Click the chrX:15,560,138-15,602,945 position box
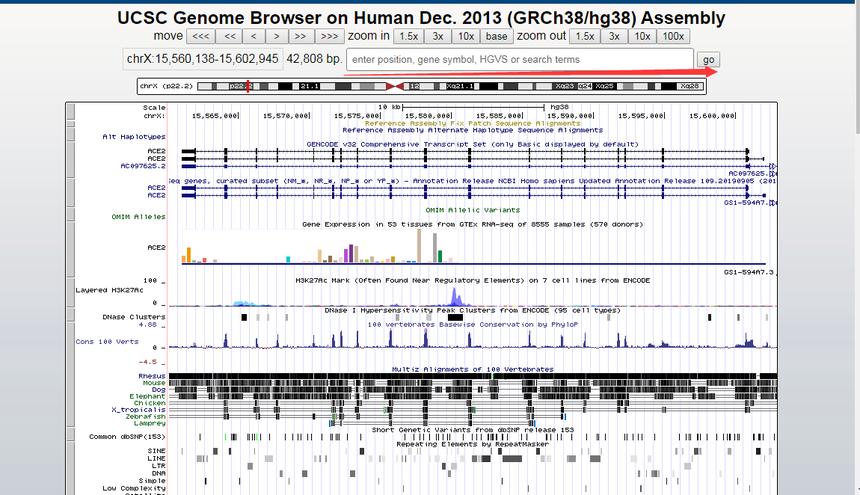The height and width of the screenshot is (495, 860). (202, 60)
